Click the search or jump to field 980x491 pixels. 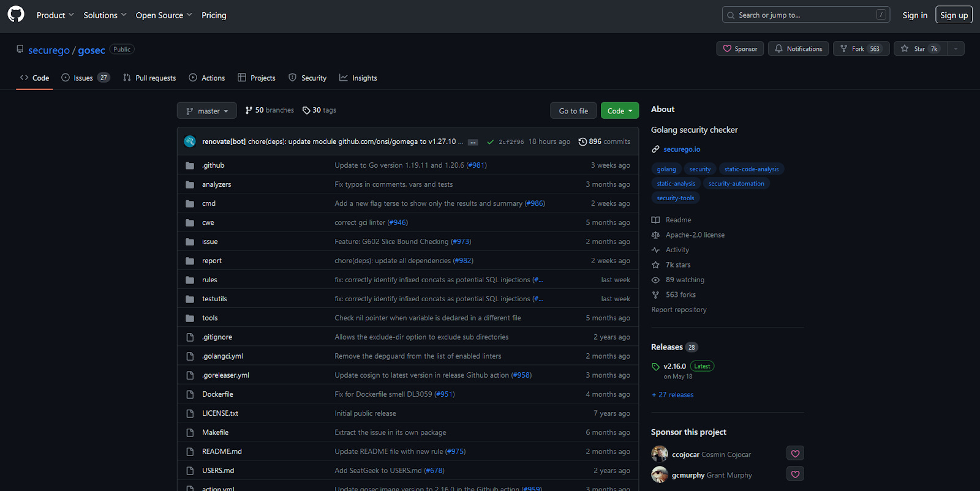806,15
